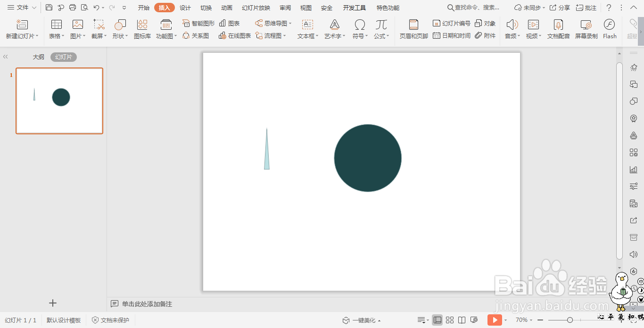Open the 动画 ribbon tab
The height and width of the screenshot is (328, 644).
[227, 8]
